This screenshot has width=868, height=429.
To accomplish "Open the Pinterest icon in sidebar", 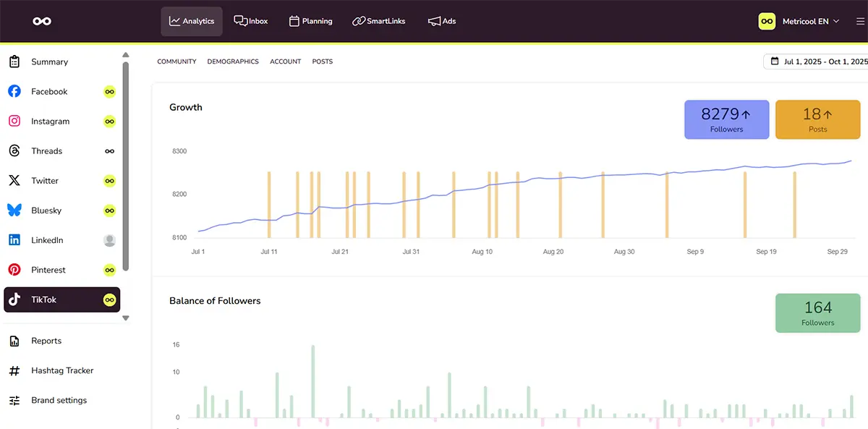I will pyautogui.click(x=14, y=270).
